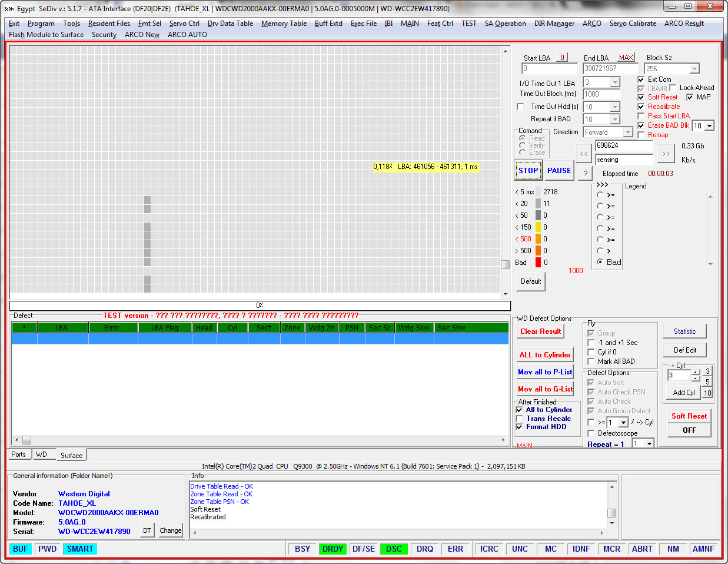Expand the Direction Forward combo box
728x564 pixels.
coord(627,132)
